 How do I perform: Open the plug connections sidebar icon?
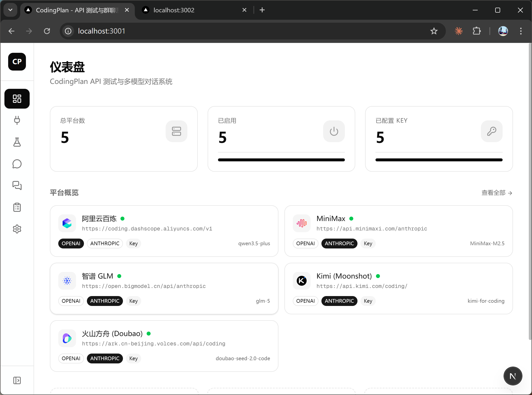click(17, 120)
